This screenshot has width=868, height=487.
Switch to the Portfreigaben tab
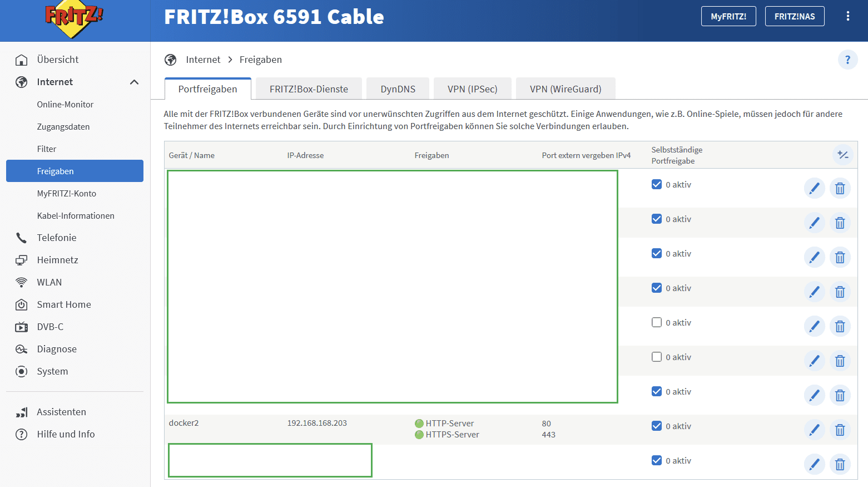[x=208, y=89]
